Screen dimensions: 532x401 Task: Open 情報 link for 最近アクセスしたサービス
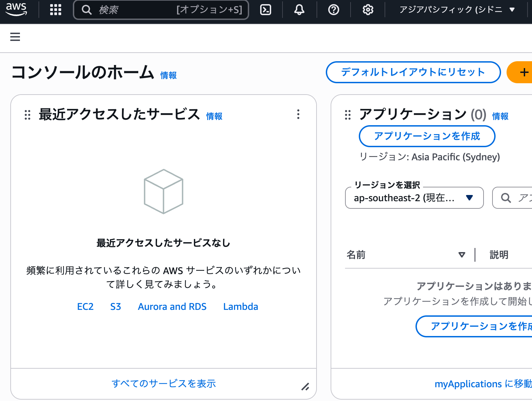214,117
